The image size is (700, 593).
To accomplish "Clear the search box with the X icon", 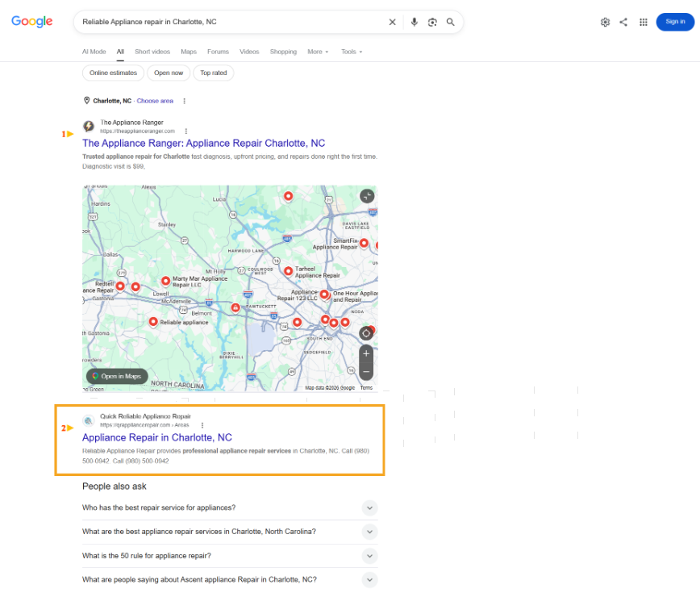I will click(392, 22).
